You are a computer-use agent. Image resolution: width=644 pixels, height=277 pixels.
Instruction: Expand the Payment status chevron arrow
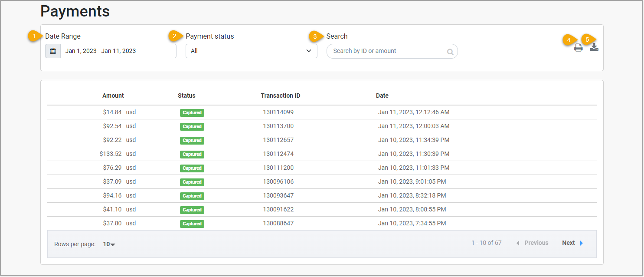(309, 51)
